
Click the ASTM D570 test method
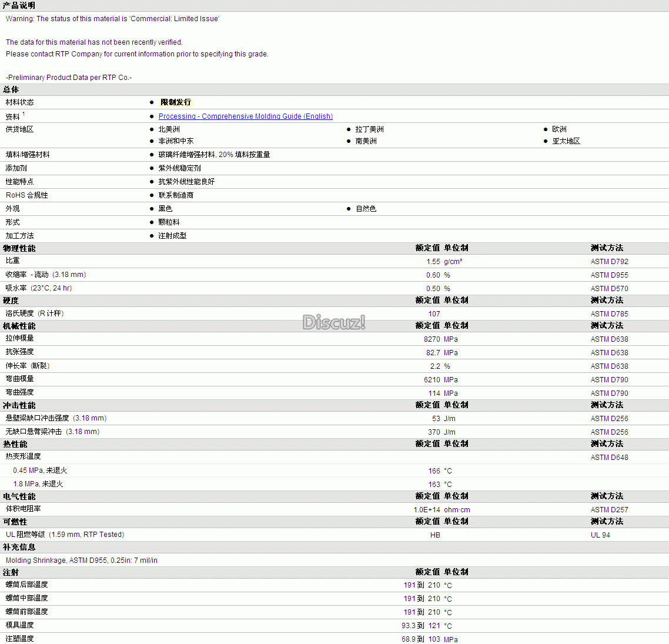609,289
